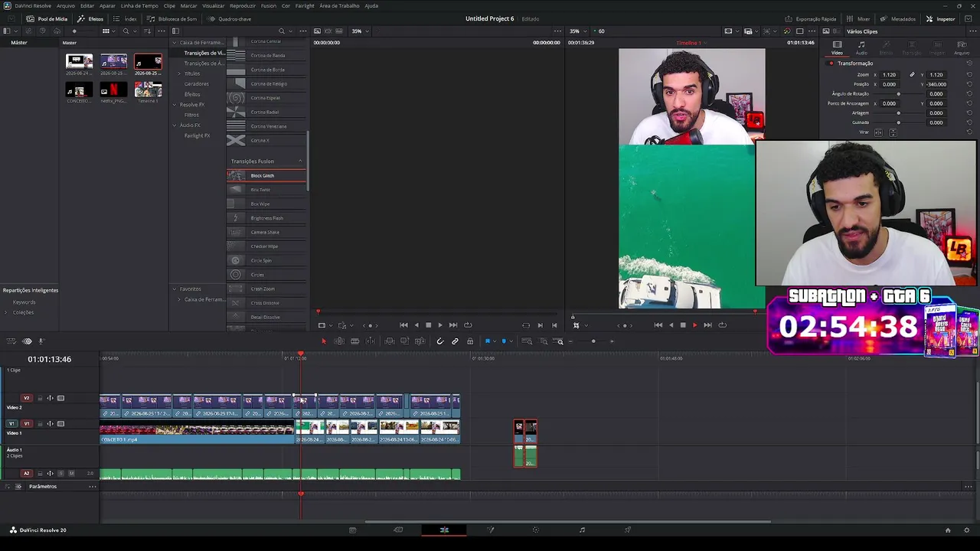This screenshot has width=980, height=551.
Task: Collapse the Áudio FX group
Action: [x=175, y=126]
